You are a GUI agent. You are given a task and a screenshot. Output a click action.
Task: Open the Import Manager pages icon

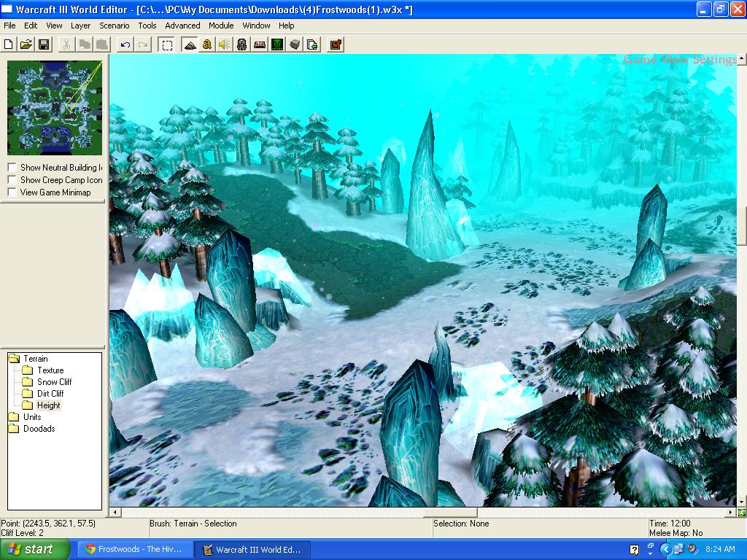312,44
